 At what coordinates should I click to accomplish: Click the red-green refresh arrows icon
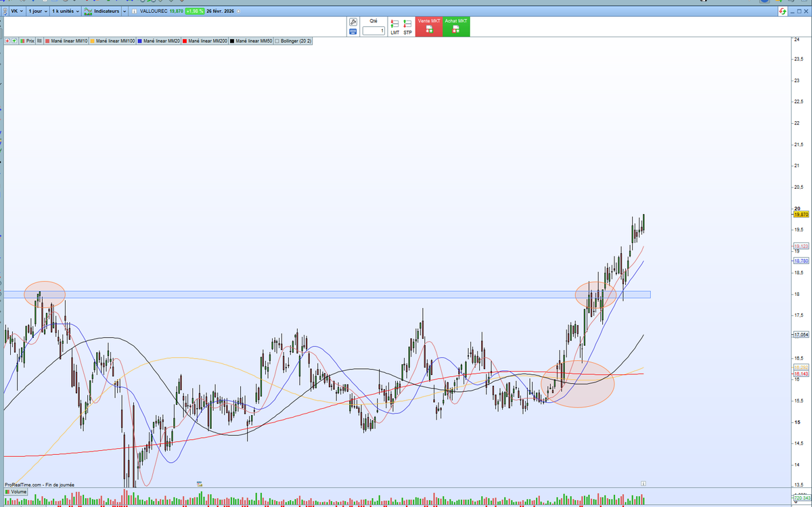[783, 12]
